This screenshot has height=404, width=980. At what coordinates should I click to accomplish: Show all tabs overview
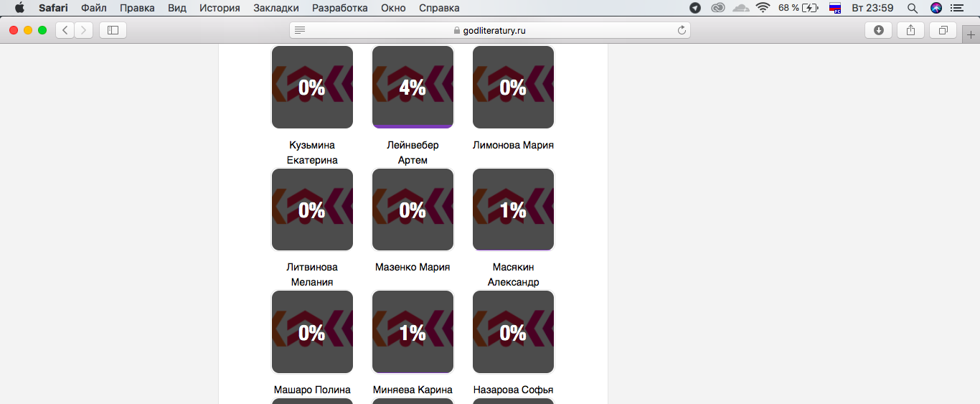[943, 30]
